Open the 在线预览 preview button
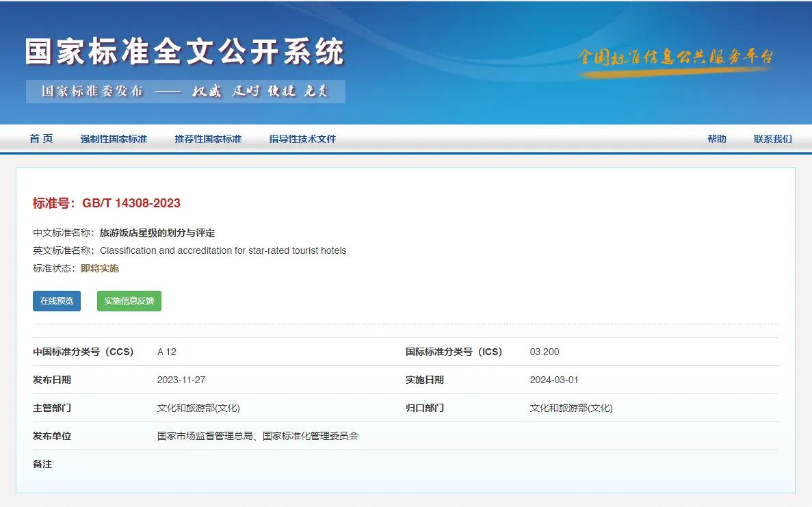The height and width of the screenshot is (507, 812). pos(56,300)
